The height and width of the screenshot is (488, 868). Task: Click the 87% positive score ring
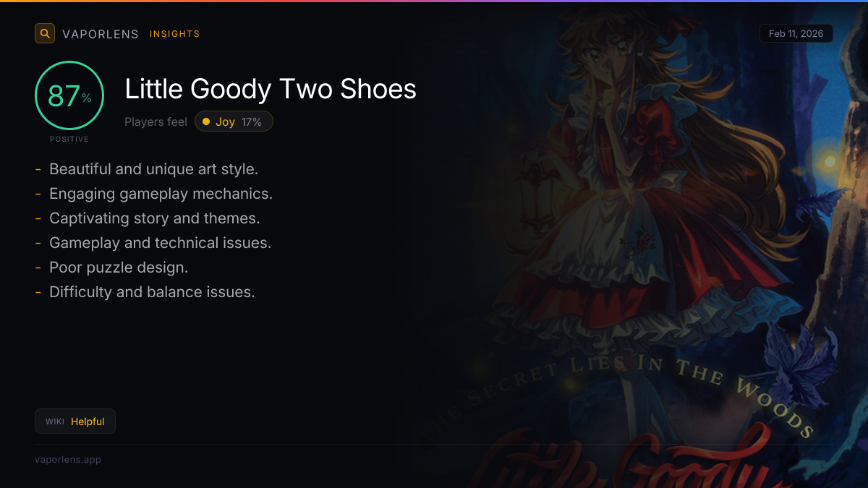pos(69,95)
